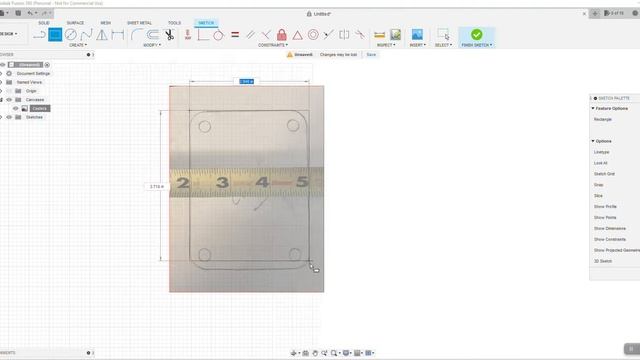640x360 pixels.
Task: Open the Create dropdown menu
Action: [78, 45]
